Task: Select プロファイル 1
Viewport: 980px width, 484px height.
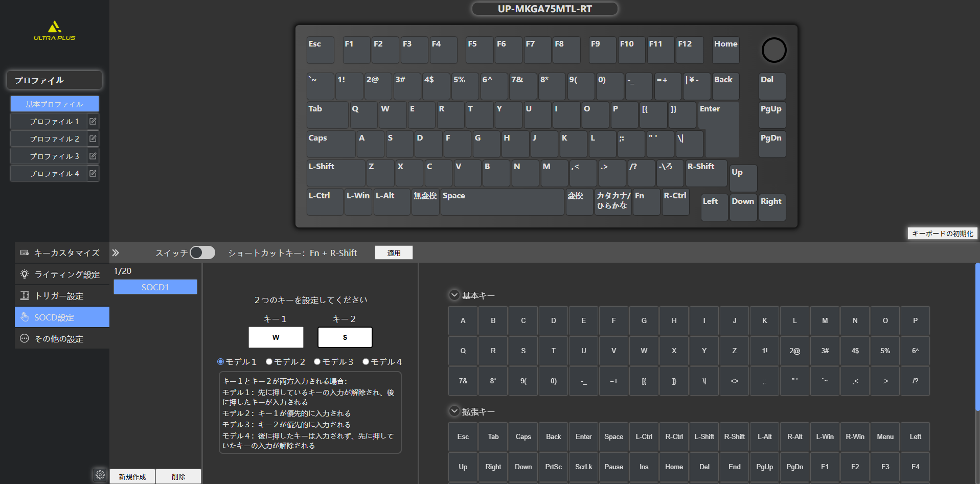Action: [x=49, y=122]
